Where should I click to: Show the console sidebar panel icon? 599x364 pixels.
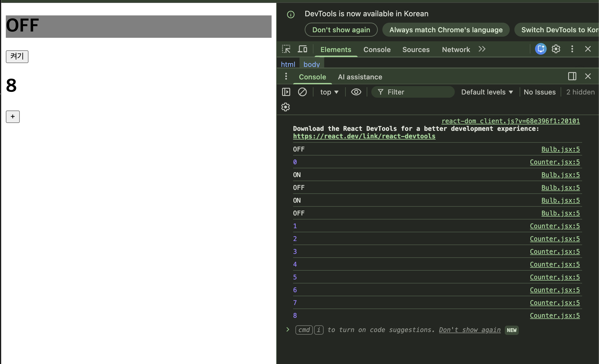click(x=286, y=92)
